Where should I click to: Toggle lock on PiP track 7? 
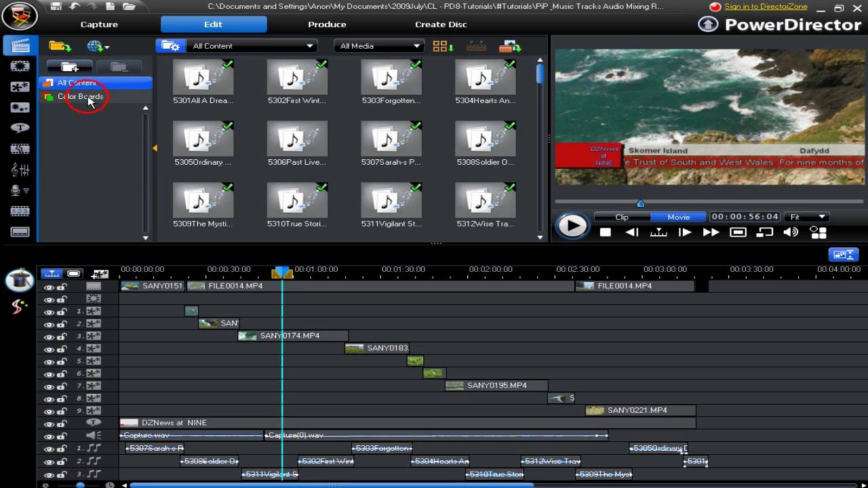coord(62,386)
